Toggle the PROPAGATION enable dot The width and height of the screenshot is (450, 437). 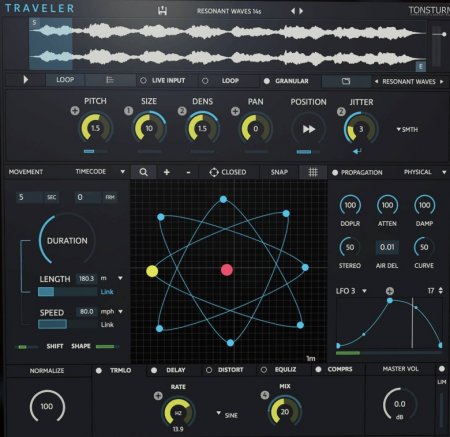pyautogui.click(x=335, y=173)
